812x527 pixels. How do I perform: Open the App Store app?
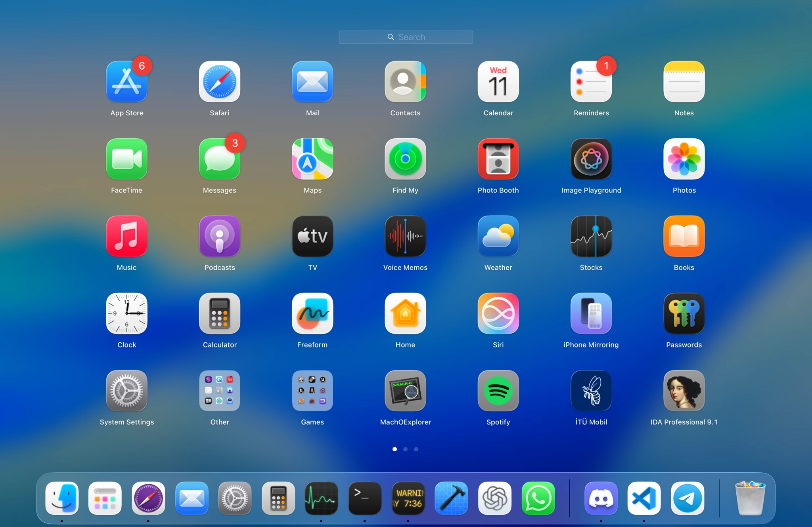(x=127, y=82)
